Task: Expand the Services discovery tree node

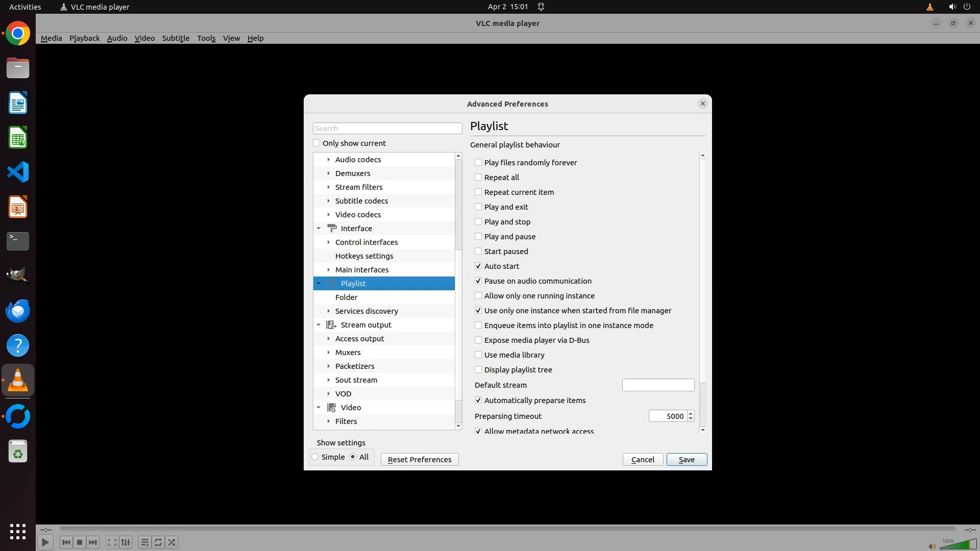Action: 329,311
